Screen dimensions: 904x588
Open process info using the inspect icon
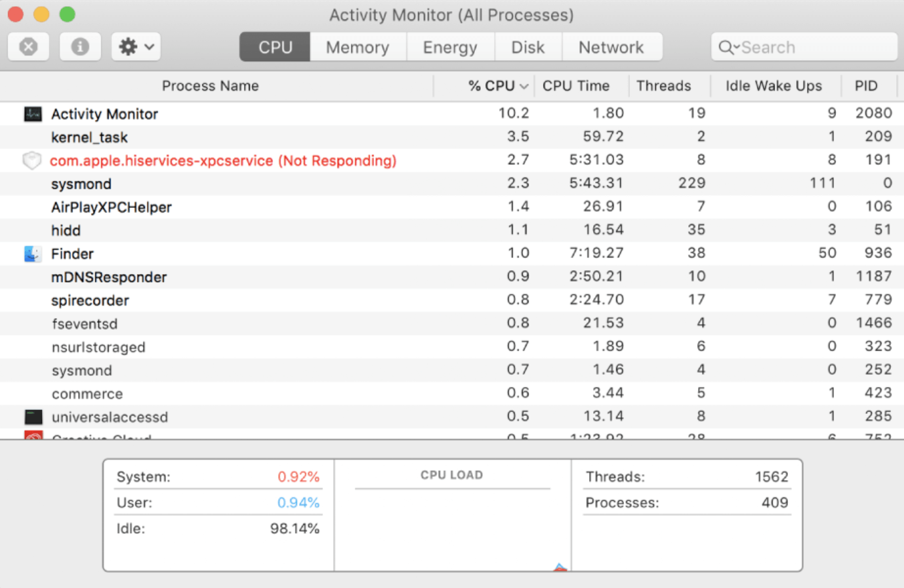[80, 46]
